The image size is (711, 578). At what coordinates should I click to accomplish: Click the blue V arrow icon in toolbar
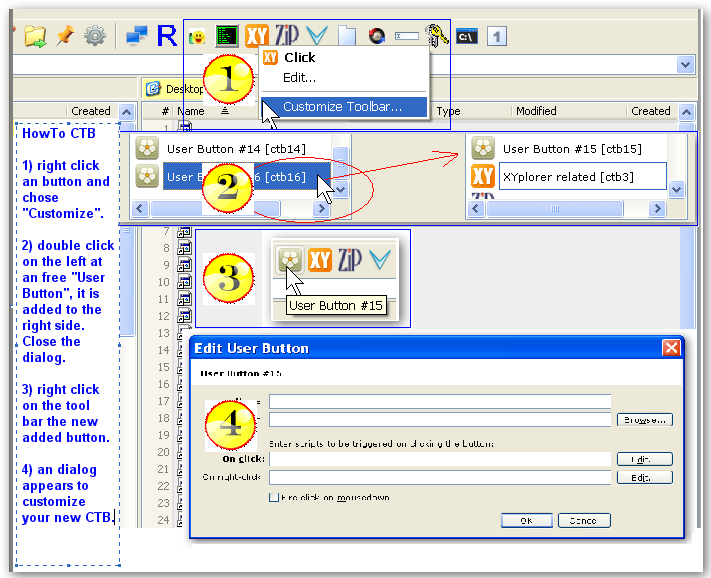pos(317,36)
